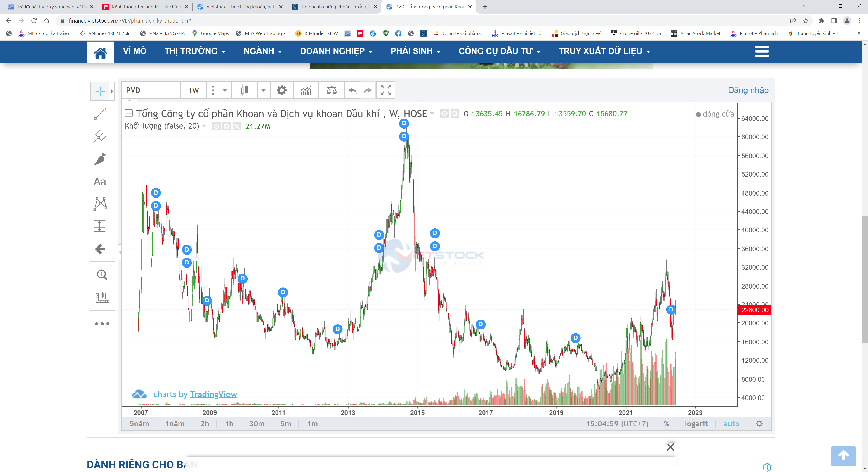
Task: Open browser extensions puzzle icon
Action: click(821, 21)
